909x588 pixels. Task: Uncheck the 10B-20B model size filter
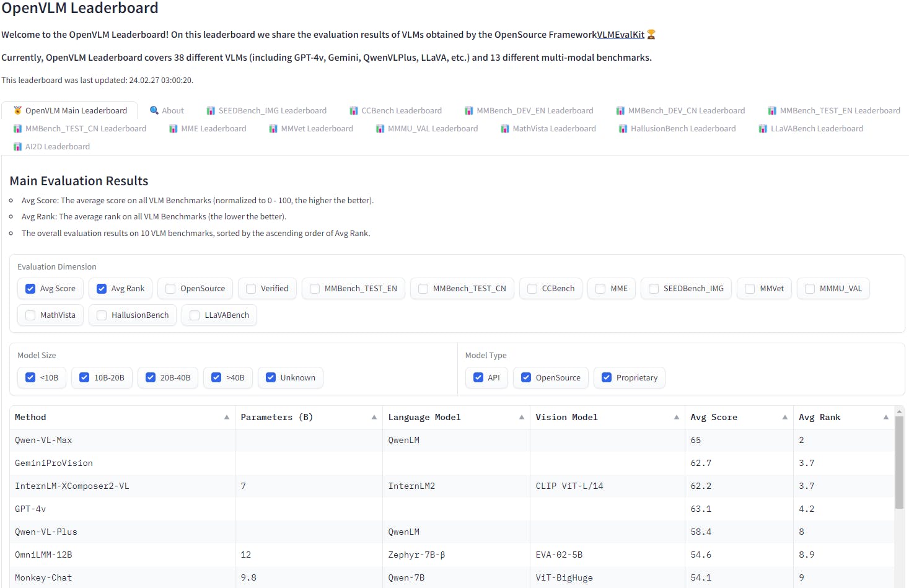coord(84,377)
